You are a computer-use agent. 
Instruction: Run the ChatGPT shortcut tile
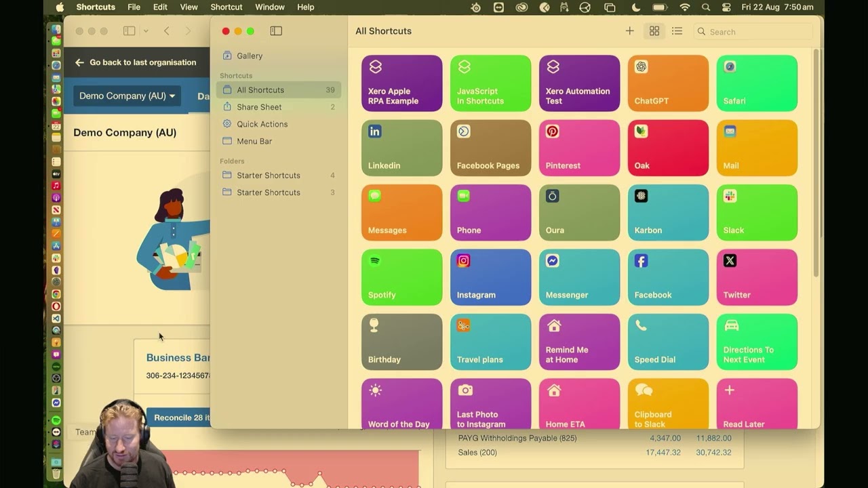point(668,83)
